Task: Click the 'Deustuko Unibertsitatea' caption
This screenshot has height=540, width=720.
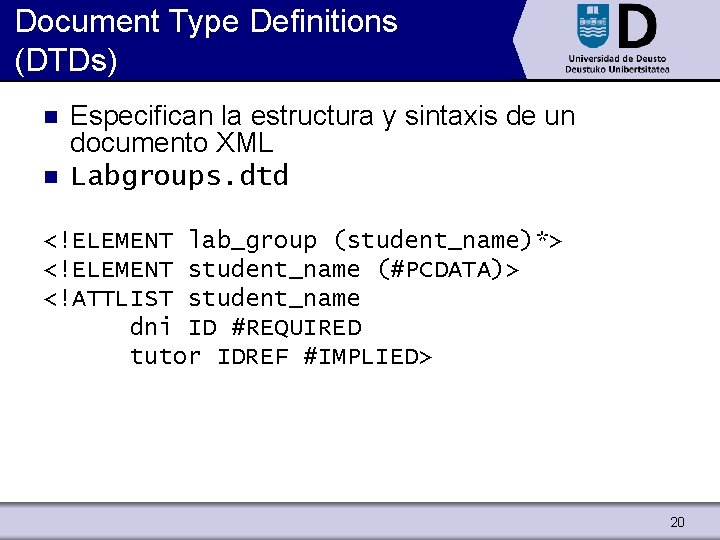Action: pos(617,69)
